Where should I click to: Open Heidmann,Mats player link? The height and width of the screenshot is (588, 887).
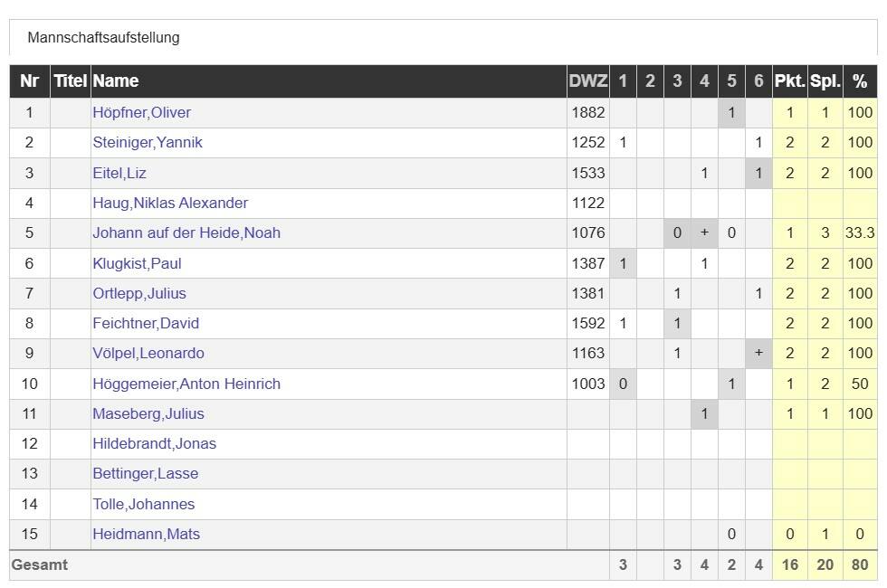coord(146,534)
